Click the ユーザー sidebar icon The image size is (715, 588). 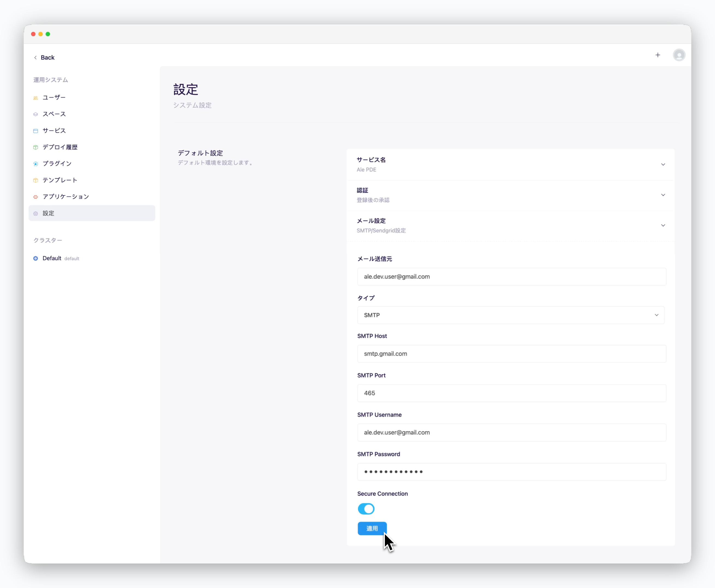point(36,98)
